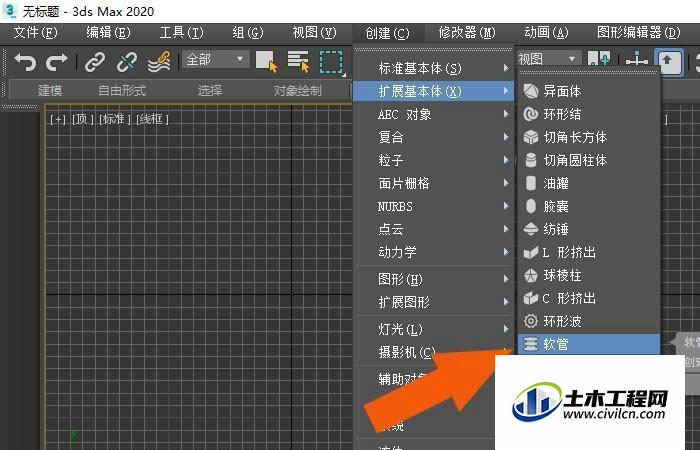
Task: Click the 软管 hose icon
Action: (x=530, y=344)
